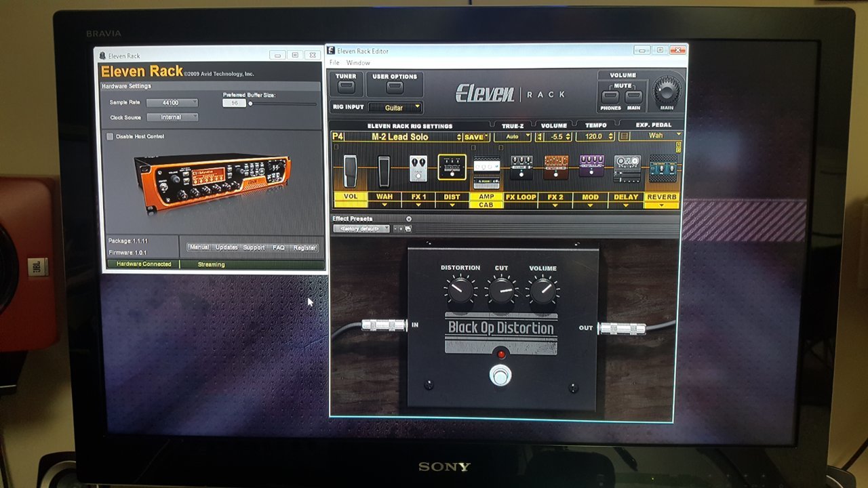The image size is (868, 488).
Task: Click the minus icon beside effect presets dropdown
Action: click(395, 229)
